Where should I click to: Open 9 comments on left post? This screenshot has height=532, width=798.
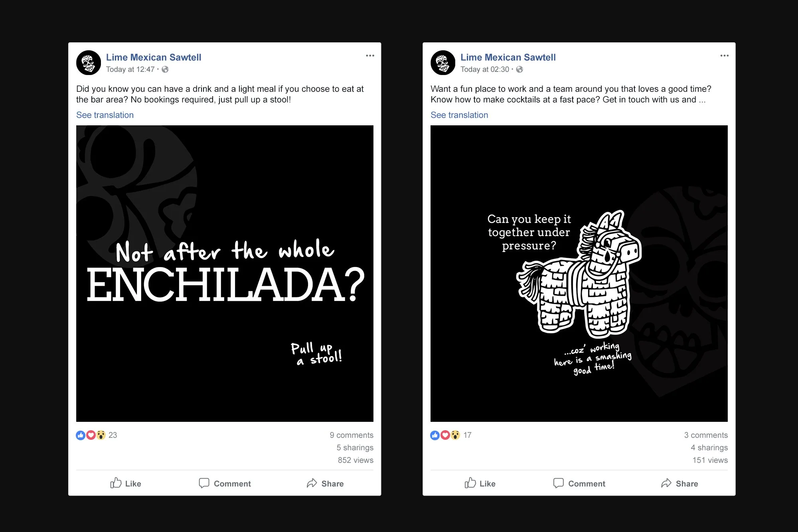tap(352, 435)
